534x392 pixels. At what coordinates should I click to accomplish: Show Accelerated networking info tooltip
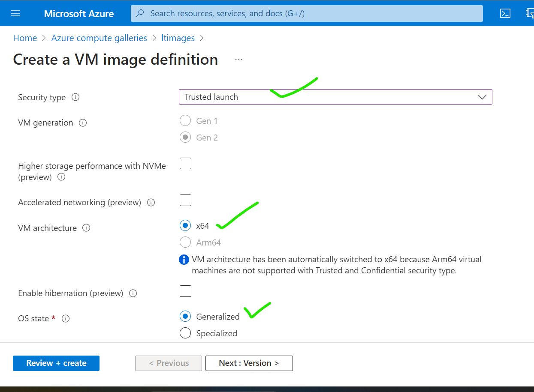pos(151,202)
